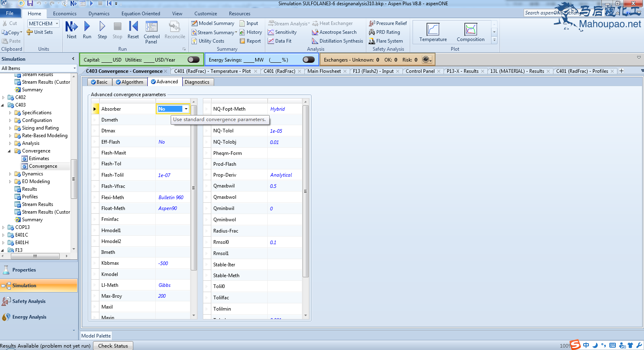644x350 pixels.
Task: Open the Model Palette panel
Action: [x=96, y=336]
